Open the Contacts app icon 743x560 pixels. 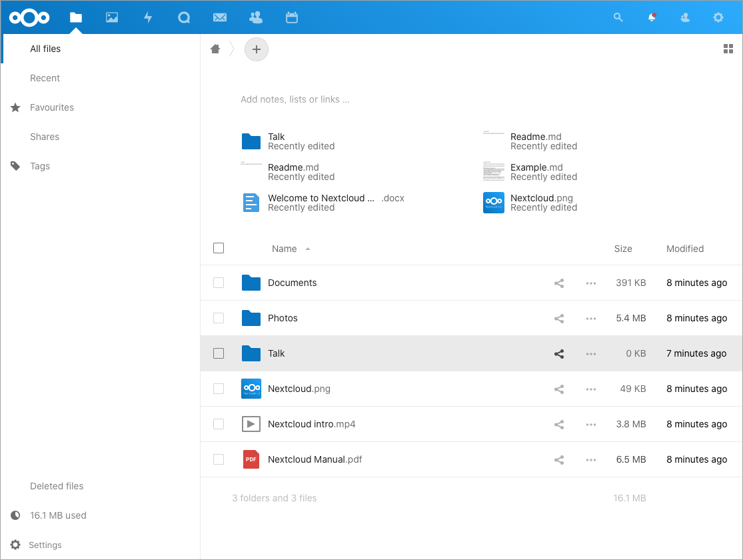tap(256, 17)
